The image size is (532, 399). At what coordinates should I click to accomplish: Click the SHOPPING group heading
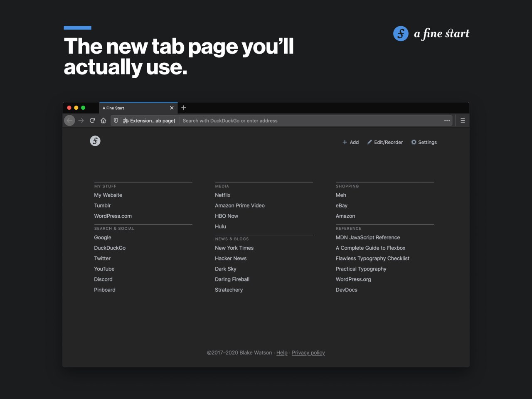(347, 186)
